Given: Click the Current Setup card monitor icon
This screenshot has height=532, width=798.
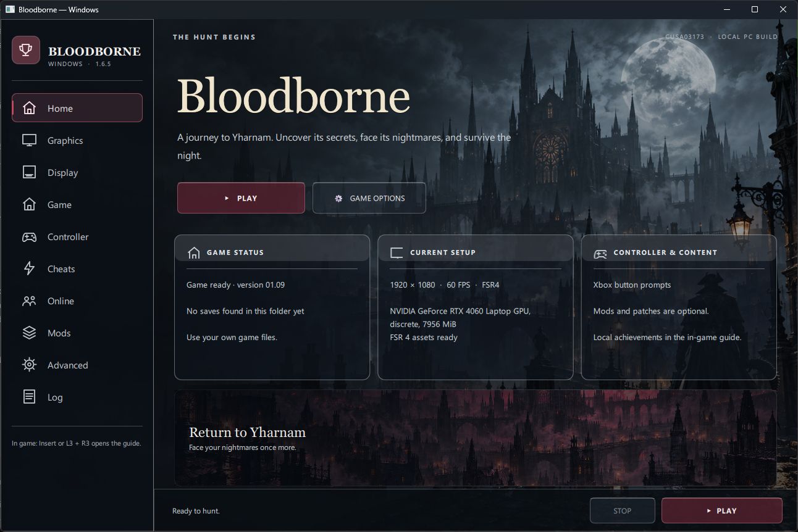Looking at the screenshot, I should click(x=397, y=252).
